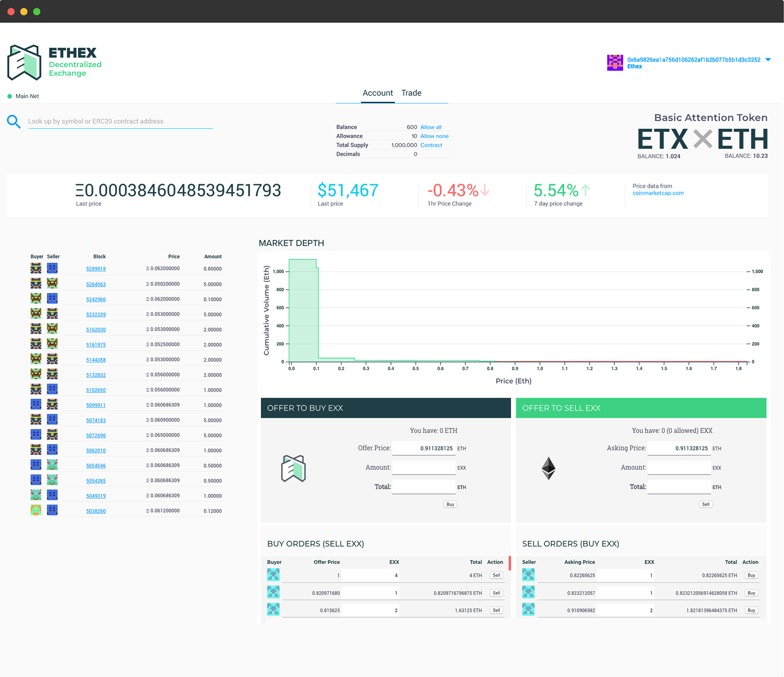
Task: Click the purple account identicon avatar
Action: click(615, 63)
